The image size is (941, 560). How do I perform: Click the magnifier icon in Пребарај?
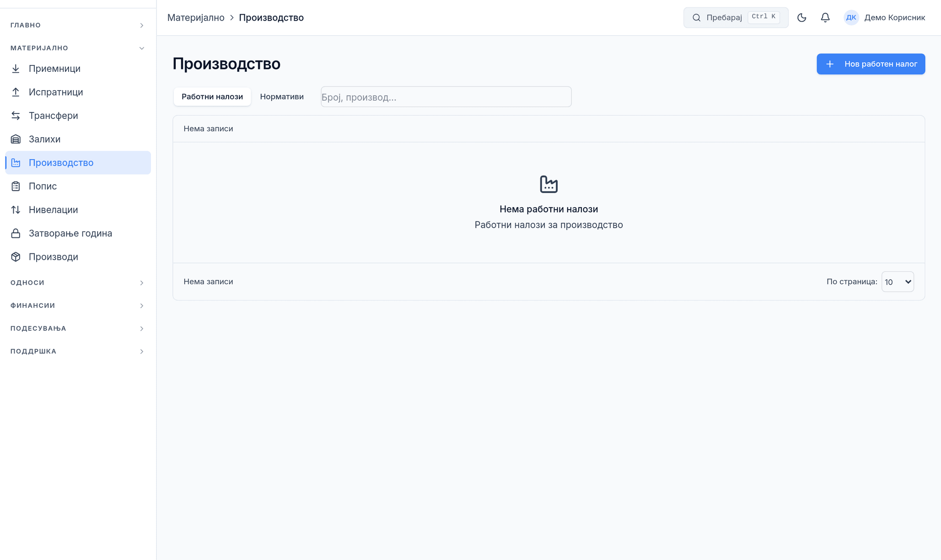click(x=696, y=18)
